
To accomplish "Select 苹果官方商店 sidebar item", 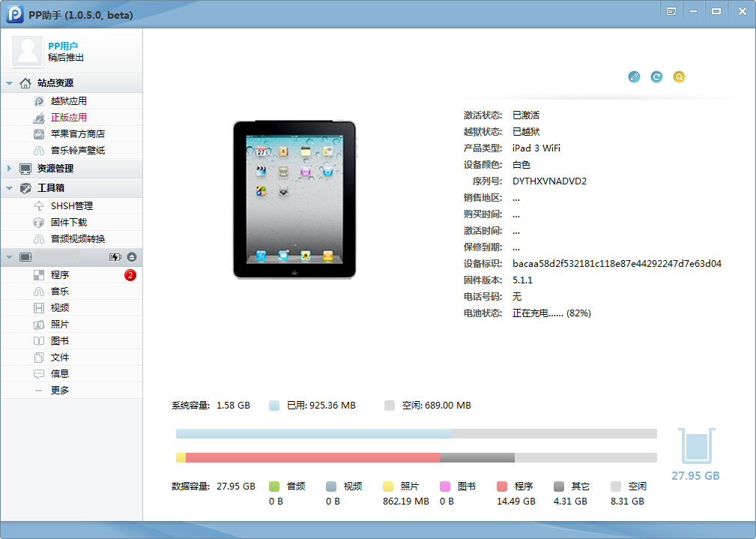I will [78, 134].
